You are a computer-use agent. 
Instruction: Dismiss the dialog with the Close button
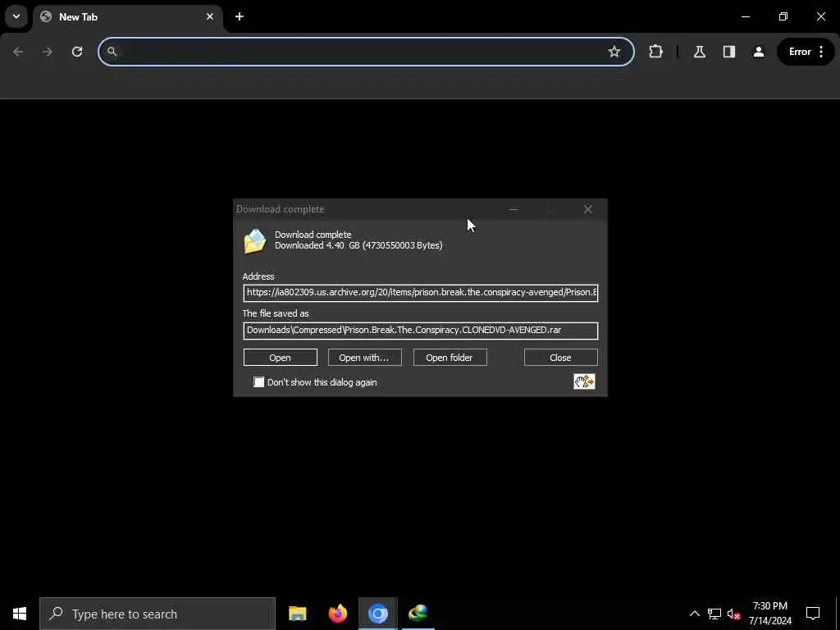coord(560,358)
